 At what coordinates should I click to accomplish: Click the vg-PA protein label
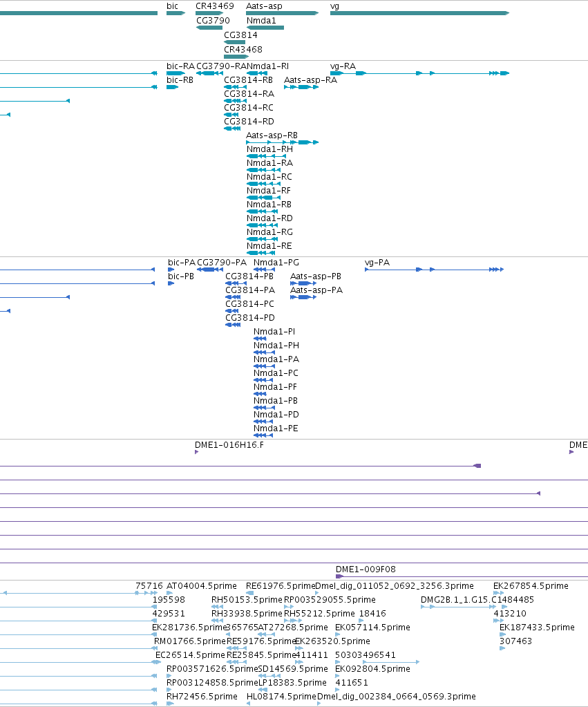click(377, 263)
